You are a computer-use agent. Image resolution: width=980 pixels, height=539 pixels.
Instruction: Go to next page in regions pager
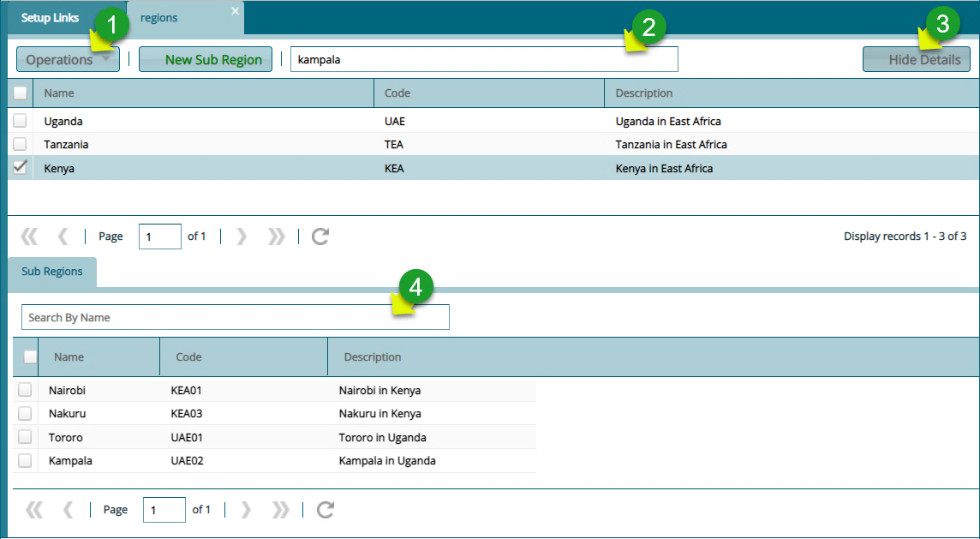pos(242,237)
